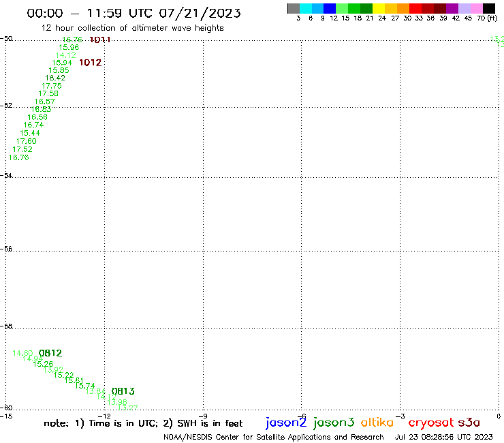
Task: Click the wave height value 15.96
Action: (x=69, y=47)
